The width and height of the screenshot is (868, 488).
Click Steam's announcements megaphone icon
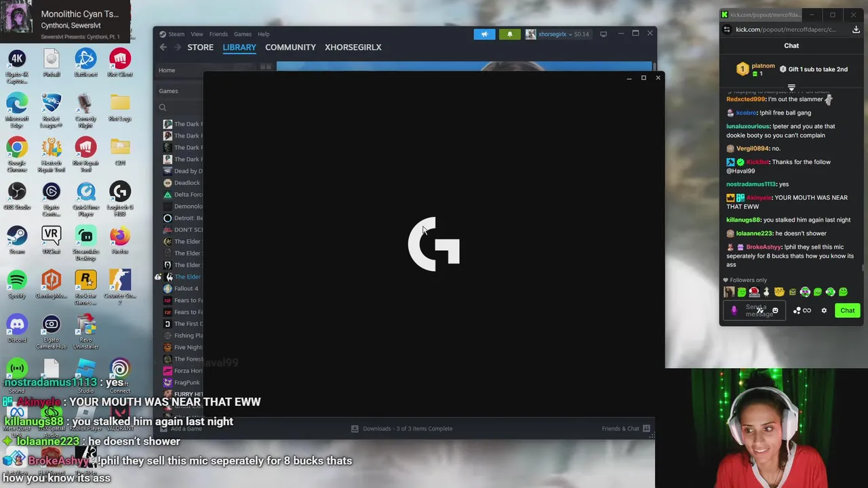pyautogui.click(x=484, y=34)
